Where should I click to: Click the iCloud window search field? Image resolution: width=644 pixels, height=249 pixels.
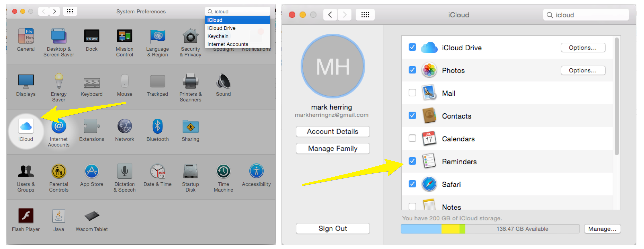click(x=586, y=15)
